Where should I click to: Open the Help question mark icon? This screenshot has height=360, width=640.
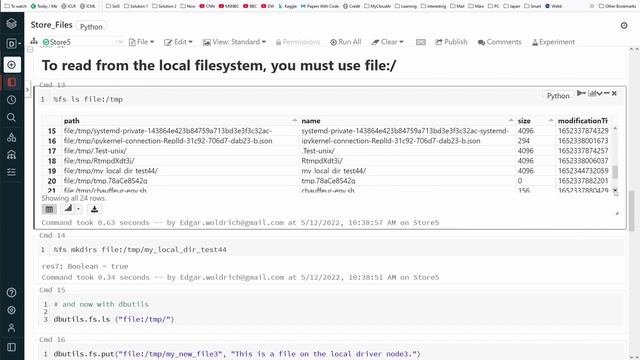click(x=11, y=292)
